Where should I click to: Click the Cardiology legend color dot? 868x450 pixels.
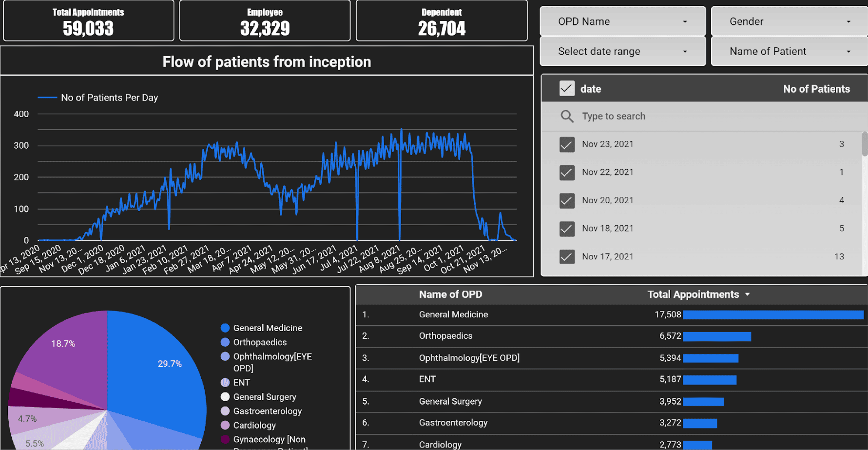pyautogui.click(x=225, y=425)
